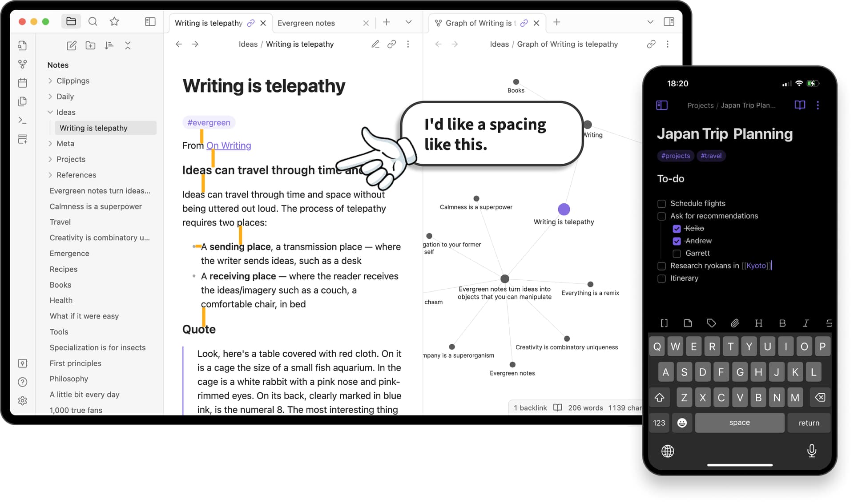Viewport: 854px width, 504px height.
Task: Open search in sidebar
Action: (93, 21)
